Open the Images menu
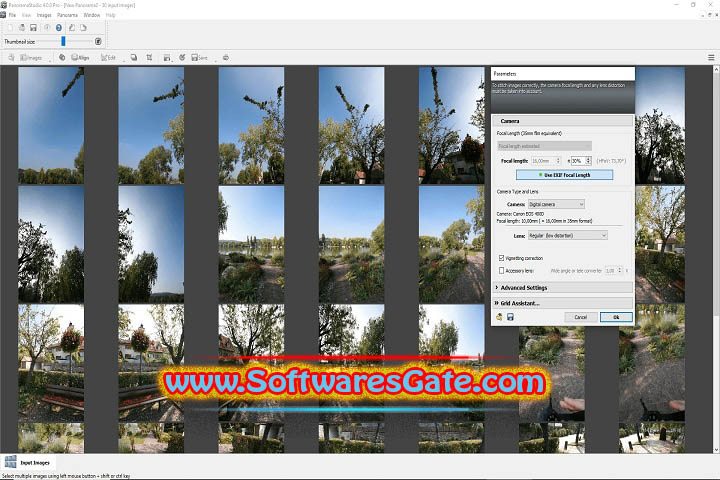The image size is (720, 480). [44, 15]
